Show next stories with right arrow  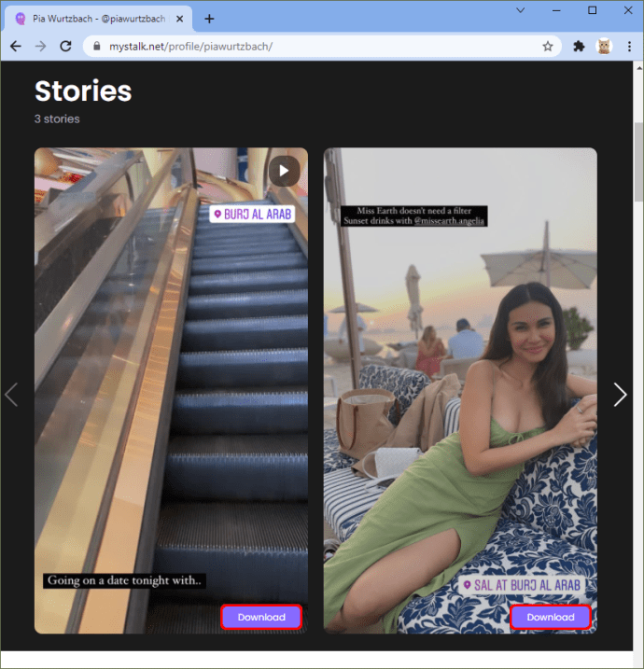(620, 395)
